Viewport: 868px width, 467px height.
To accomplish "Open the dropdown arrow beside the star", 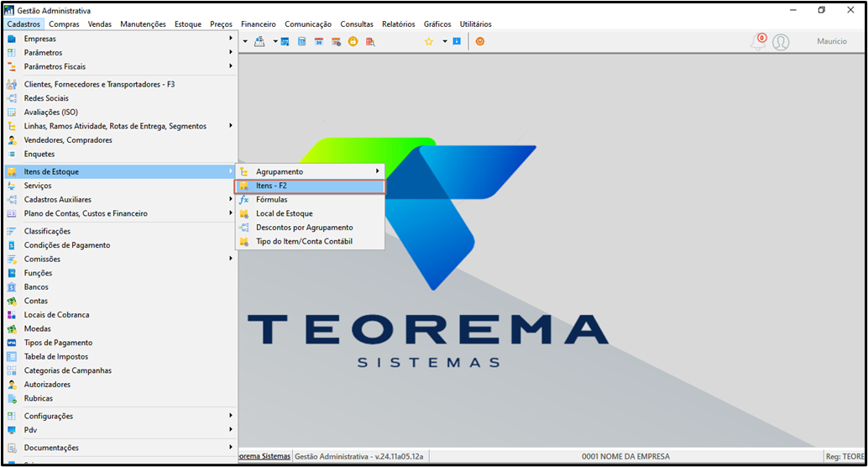I will (x=445, y=41).
